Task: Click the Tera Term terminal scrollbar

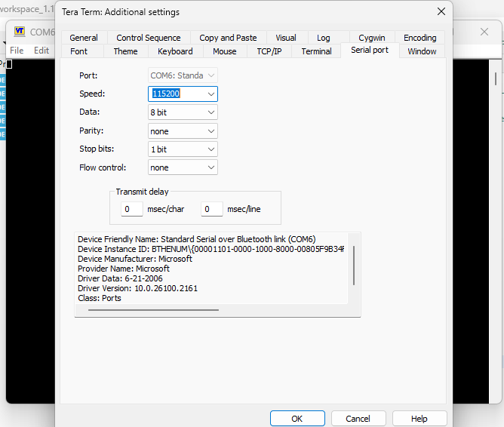Action: (x=495, y=79)
